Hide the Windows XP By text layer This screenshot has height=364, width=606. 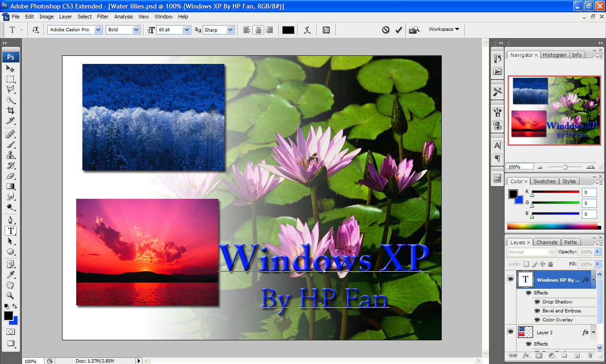[x=510, y=280]
